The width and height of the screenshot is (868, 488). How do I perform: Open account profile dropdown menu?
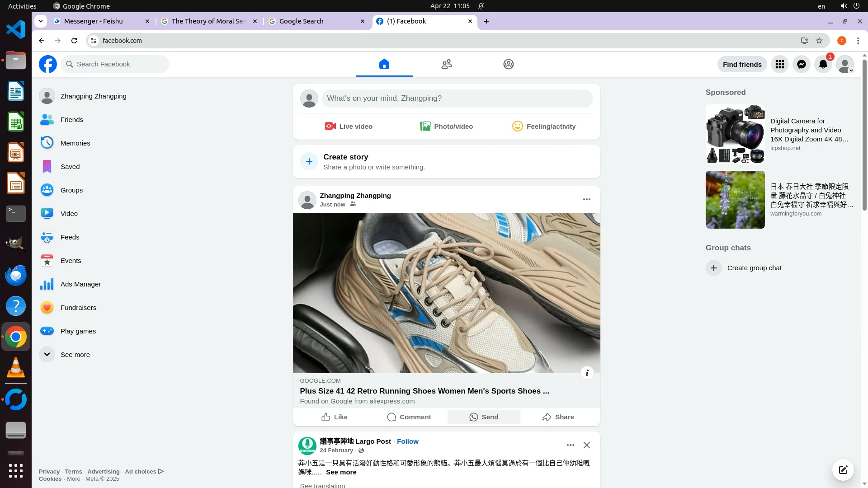coord(844,64)
